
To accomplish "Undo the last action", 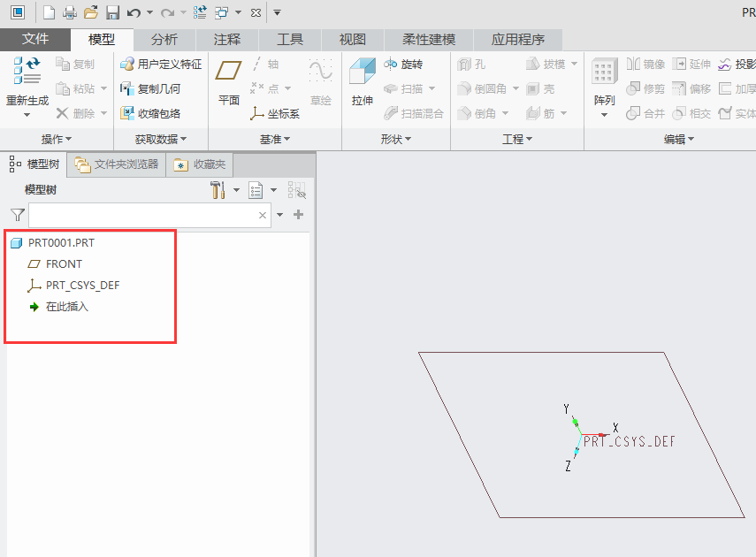I will [x=134, y=12].
